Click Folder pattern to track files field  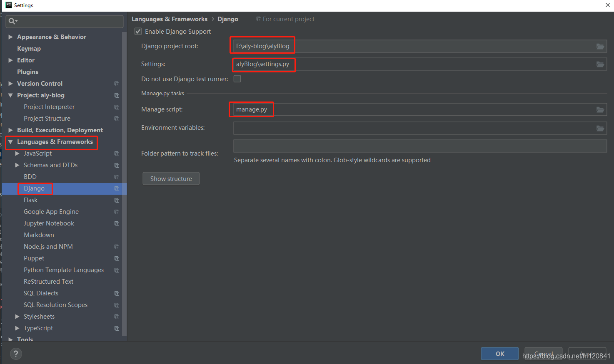point(420,146)
